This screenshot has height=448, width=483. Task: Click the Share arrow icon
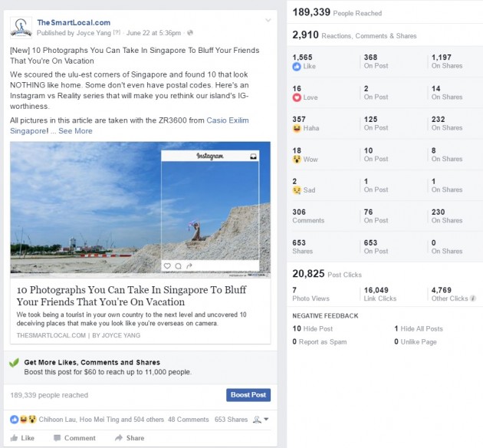[119, 438]
